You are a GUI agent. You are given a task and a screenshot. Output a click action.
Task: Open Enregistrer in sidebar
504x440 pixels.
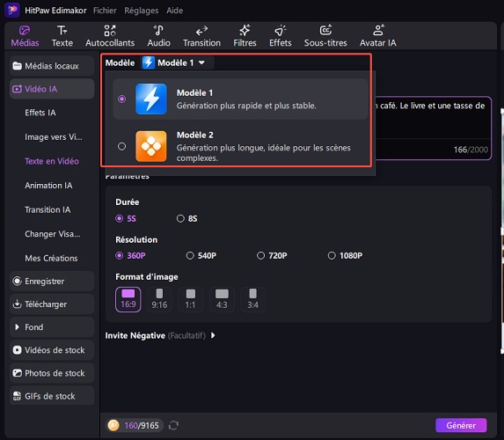[x=52, y=281]
